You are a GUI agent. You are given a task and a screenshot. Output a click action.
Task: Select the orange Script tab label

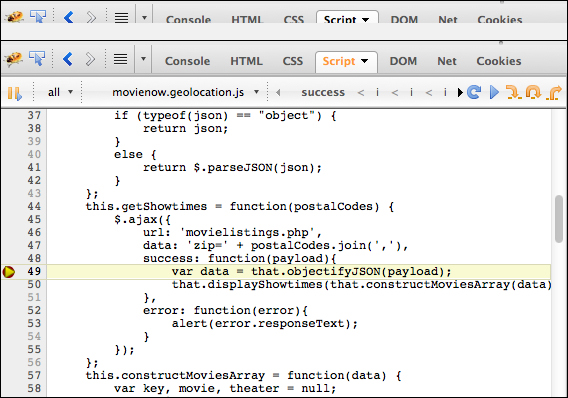tap(339, 61)
